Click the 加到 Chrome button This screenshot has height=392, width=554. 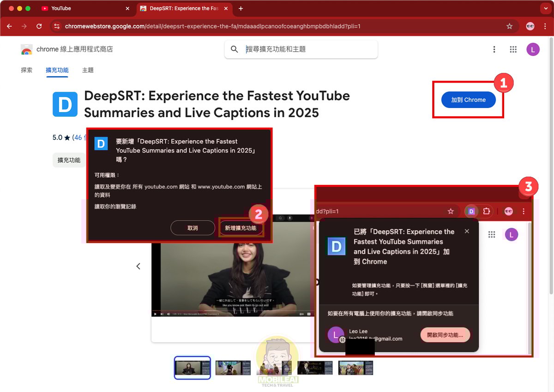468,100
